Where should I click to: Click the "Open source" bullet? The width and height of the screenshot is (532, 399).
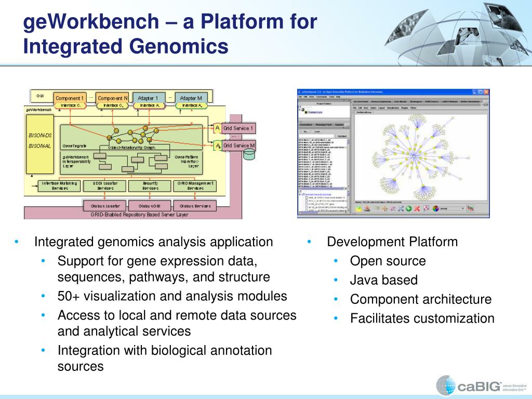point(388,261)
